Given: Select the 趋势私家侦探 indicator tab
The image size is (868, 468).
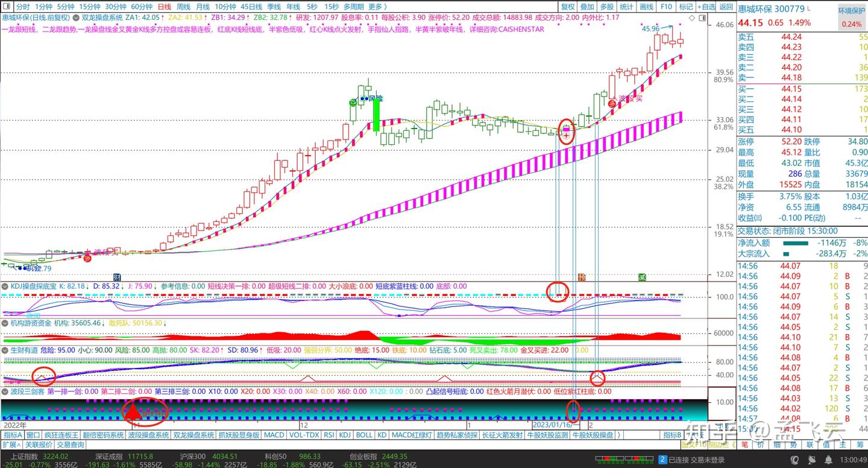Looking at the screenshot, I should 457,435.
